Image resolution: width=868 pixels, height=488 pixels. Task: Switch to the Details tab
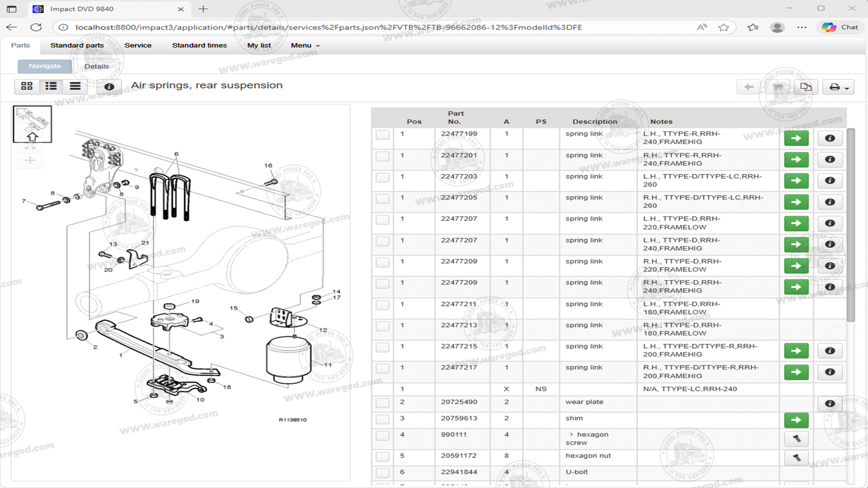(x=97, y=66)
